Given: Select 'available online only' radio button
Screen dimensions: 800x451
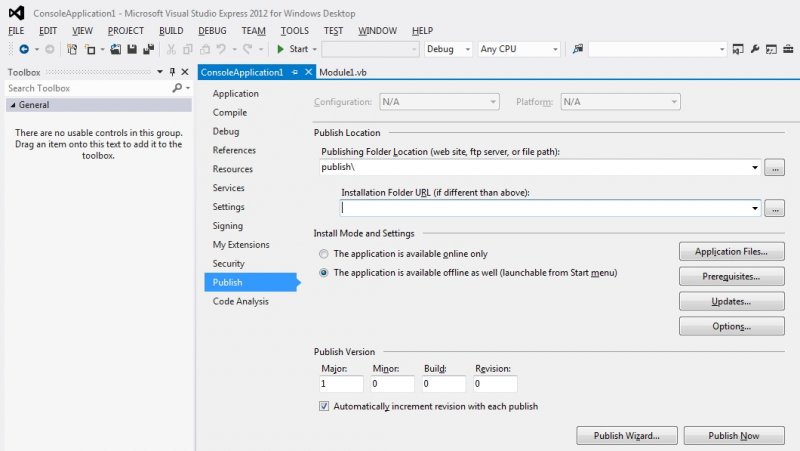Looking at the screenshot, I should coord(323,254).
